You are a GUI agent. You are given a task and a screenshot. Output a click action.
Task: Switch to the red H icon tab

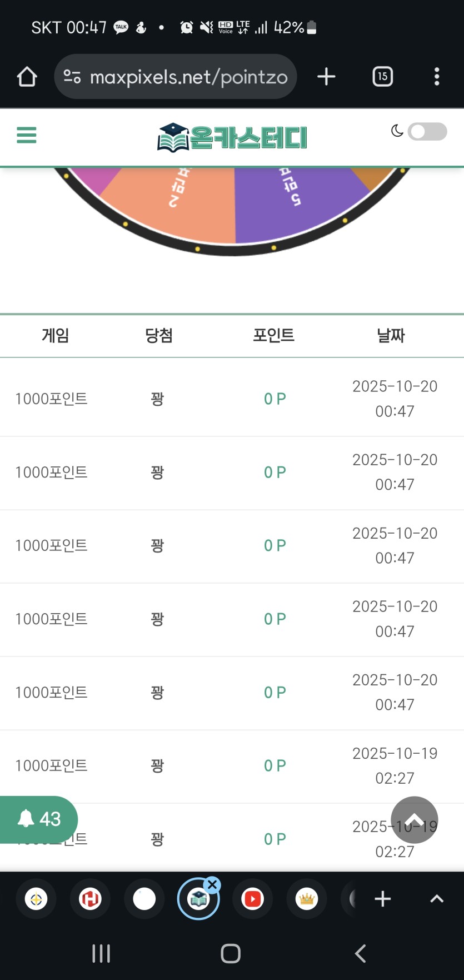(90, 899)
